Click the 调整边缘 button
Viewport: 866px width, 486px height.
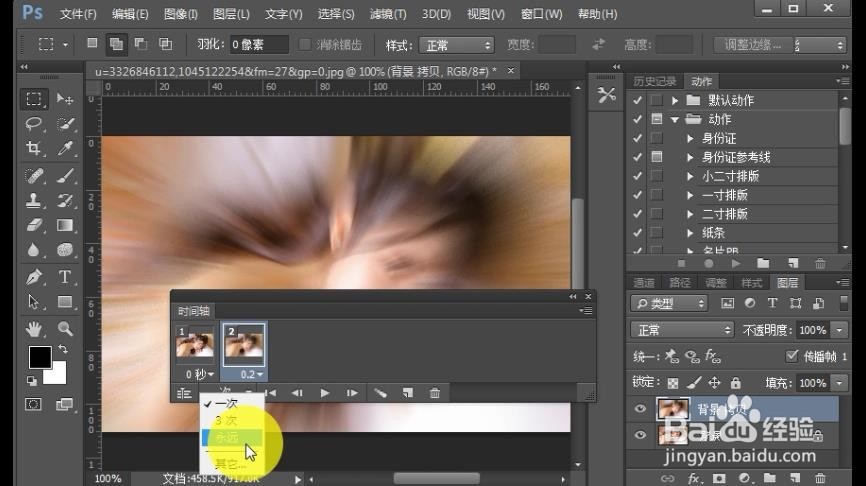tap(753, 45)
